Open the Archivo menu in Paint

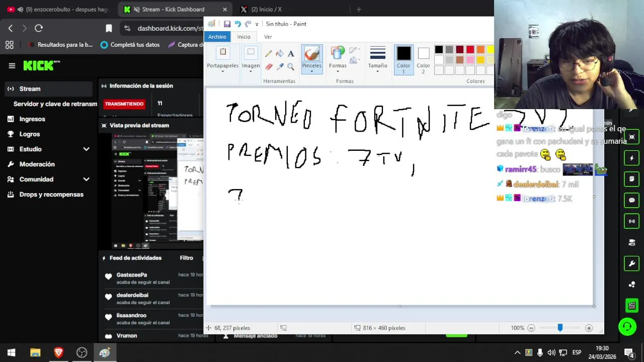217,37
